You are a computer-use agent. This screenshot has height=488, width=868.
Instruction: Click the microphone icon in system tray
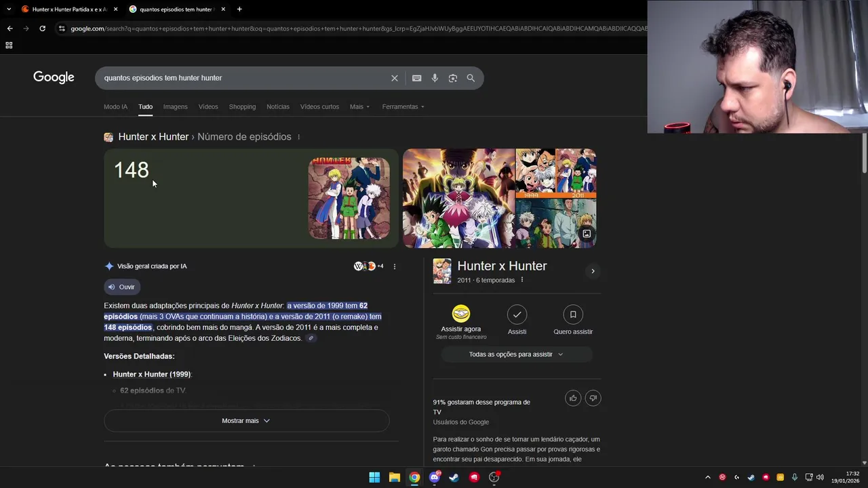(x=794, y=477)
